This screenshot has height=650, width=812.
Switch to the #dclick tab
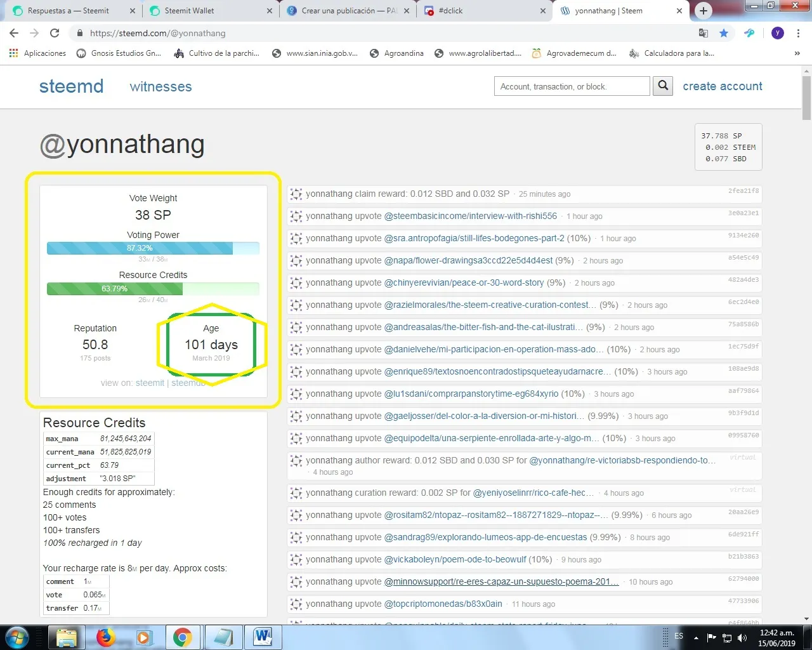(x=486, y=11)
